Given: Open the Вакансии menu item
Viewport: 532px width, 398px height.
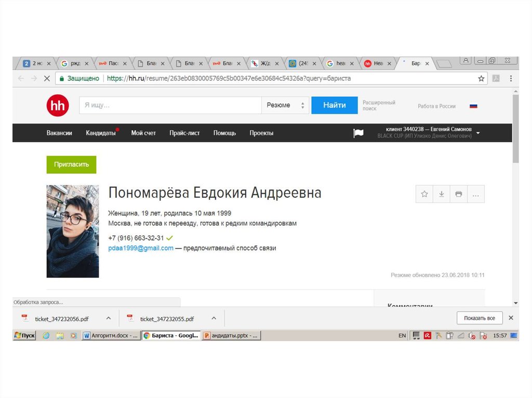Looking at the screenshot, I should 59,133.
